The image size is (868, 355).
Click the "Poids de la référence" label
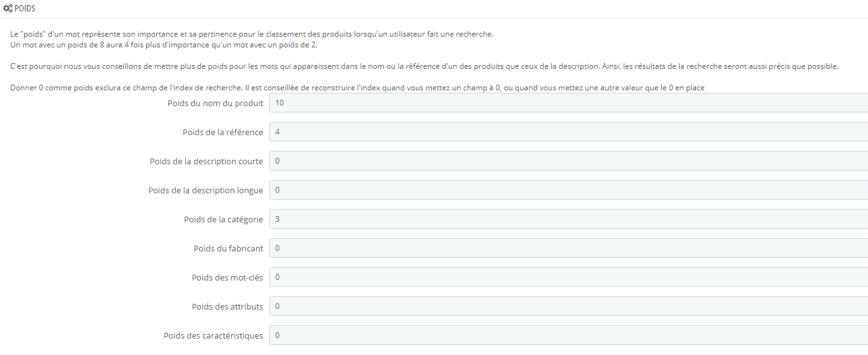pyautogui.click(x=223, y=132)
